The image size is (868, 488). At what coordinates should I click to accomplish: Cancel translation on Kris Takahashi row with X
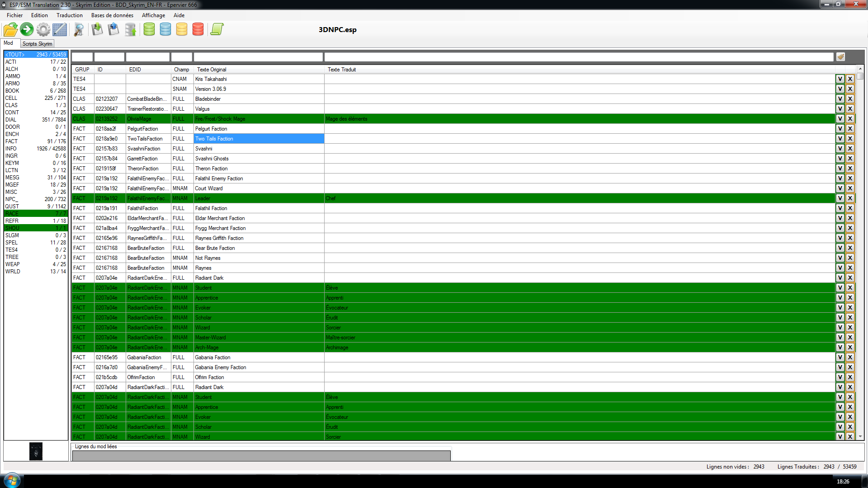tap(850, 79)
